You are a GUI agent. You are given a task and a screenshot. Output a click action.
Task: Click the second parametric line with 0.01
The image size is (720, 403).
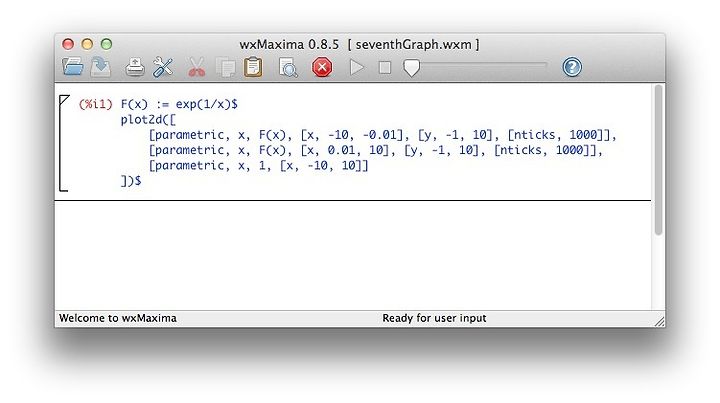point(376,150)
